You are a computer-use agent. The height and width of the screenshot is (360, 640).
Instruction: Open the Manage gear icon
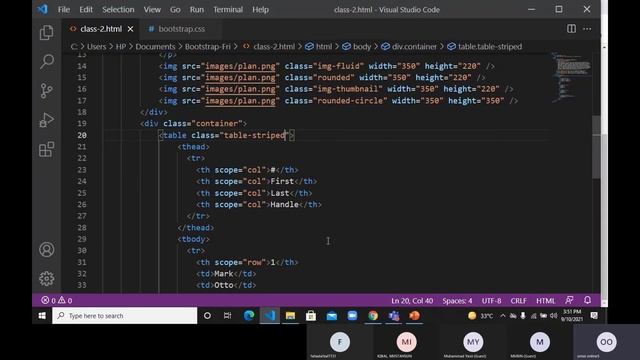(47, 278)
